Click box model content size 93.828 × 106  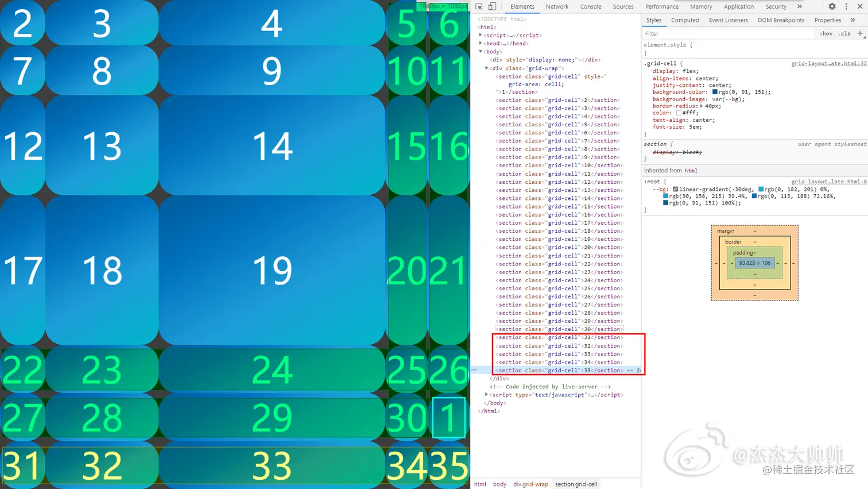point(755,263)
